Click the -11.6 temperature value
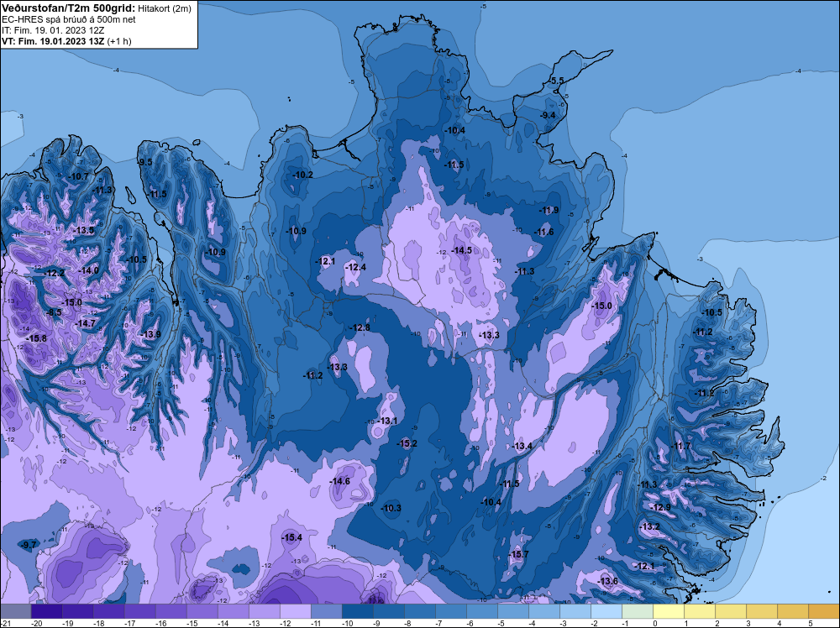 pos(544,232)
